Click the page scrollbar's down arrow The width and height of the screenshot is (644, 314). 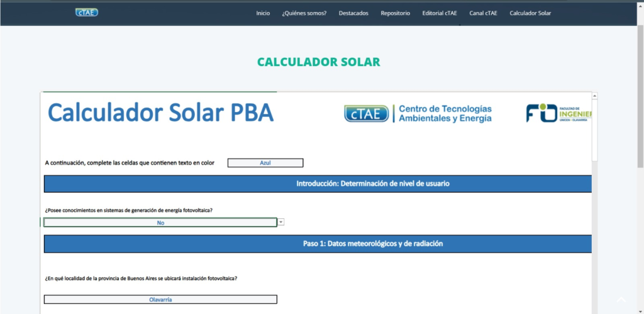[640, 310]
